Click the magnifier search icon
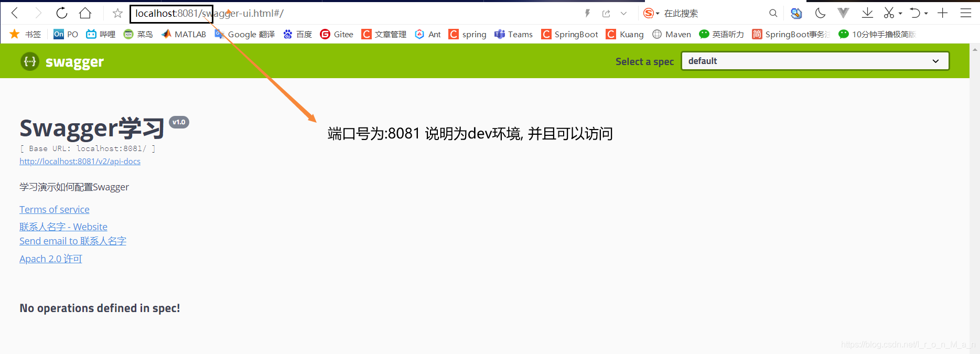 (773, 13)
